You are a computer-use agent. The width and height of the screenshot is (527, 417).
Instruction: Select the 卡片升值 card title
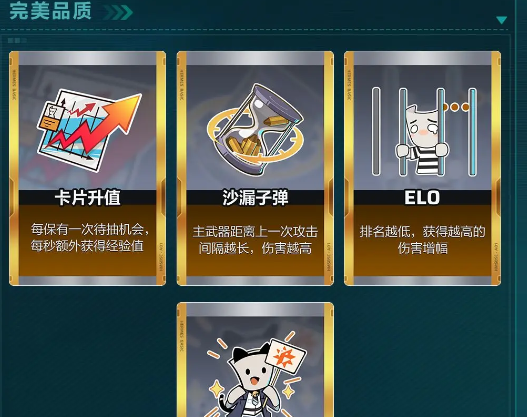(x=88, y=198)
